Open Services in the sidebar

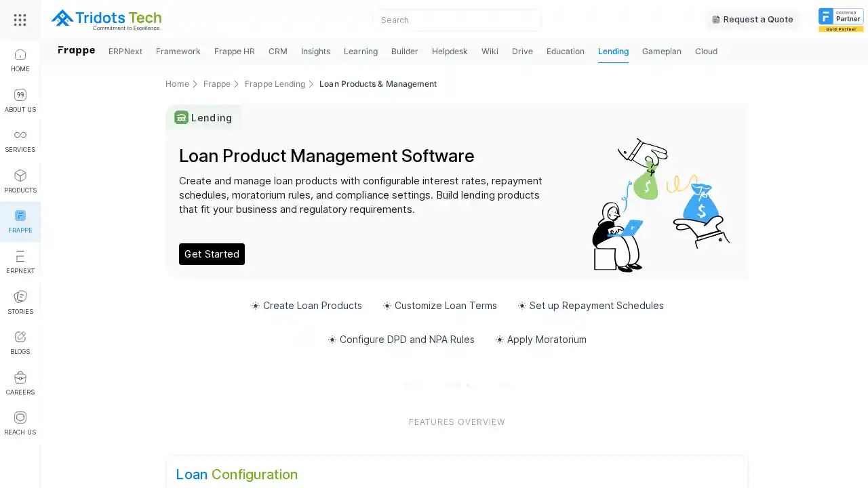[20, 141]
